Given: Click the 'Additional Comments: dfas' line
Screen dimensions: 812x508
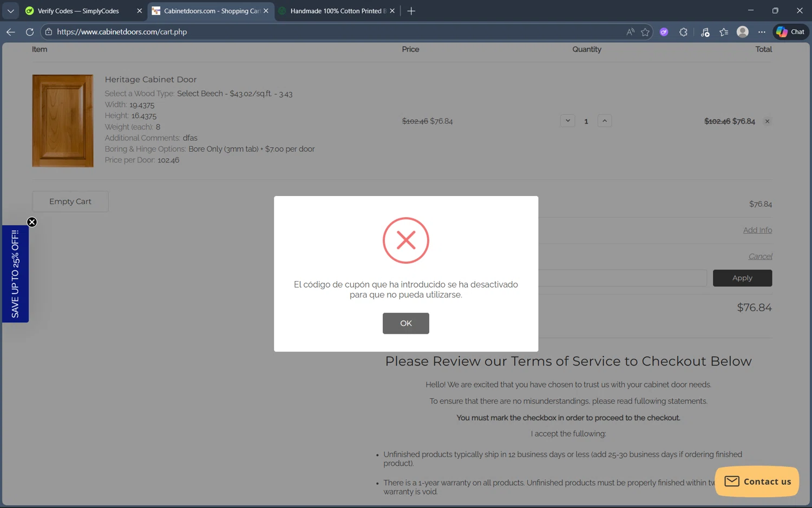Looking at the screenshot, I should [x=151, y=138].
